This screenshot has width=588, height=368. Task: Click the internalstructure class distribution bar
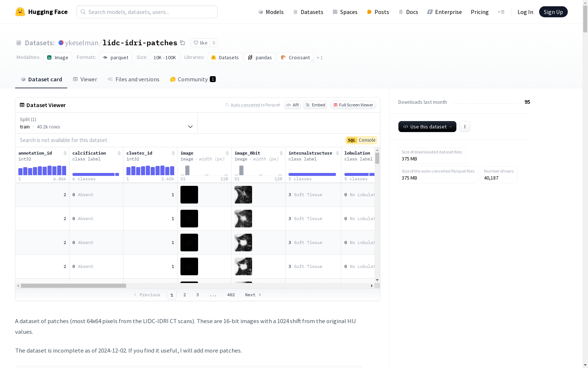(312, 174)
